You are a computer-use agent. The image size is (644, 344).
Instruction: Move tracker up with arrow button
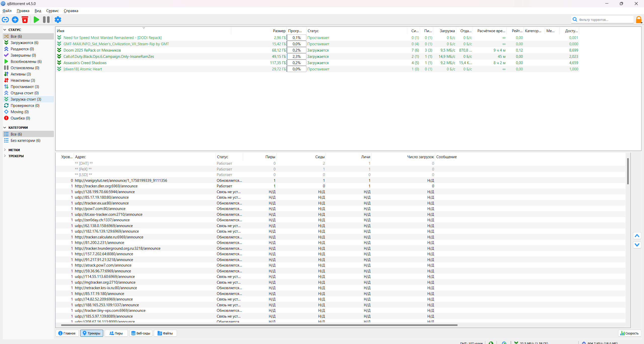(x=637, y=236)
